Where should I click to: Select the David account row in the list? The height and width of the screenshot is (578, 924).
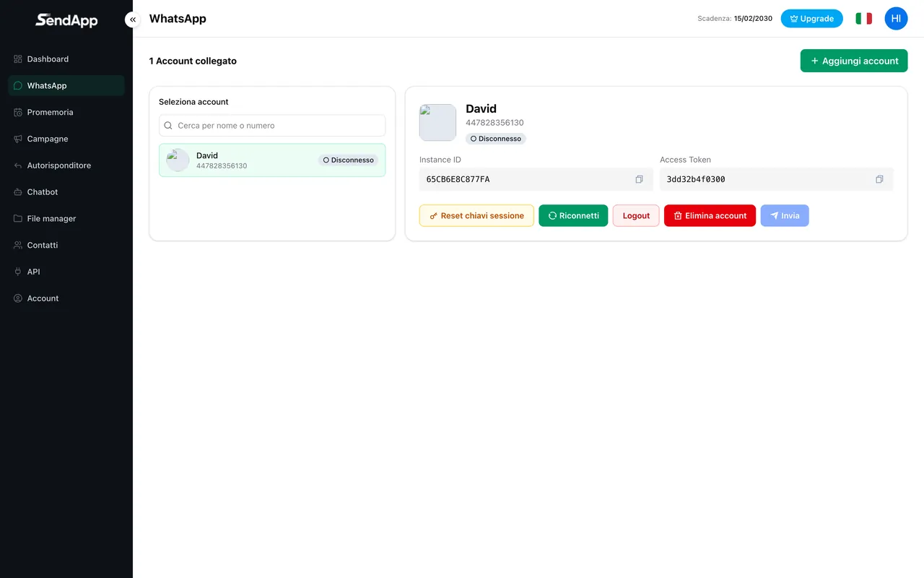pyautogui.click(x=272, y=160)
